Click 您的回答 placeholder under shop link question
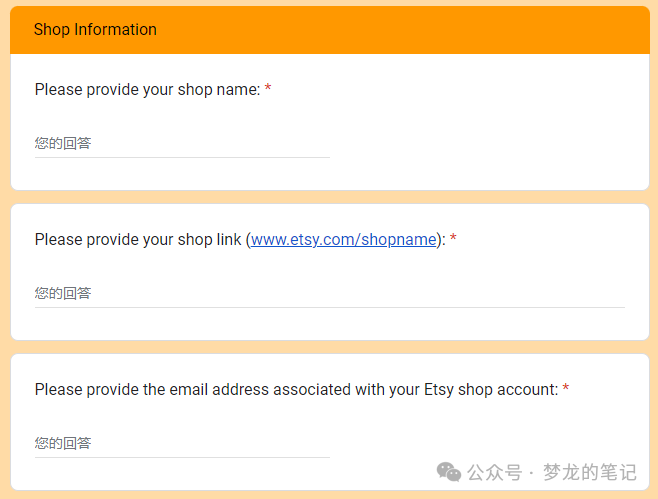The image size is (658, 499). tap(63, 293)
